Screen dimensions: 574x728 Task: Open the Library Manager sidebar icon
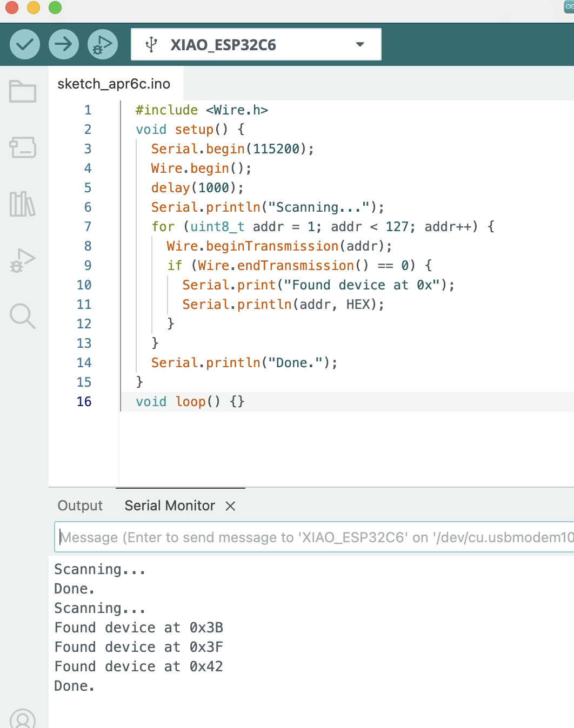(x=23, y=205)
